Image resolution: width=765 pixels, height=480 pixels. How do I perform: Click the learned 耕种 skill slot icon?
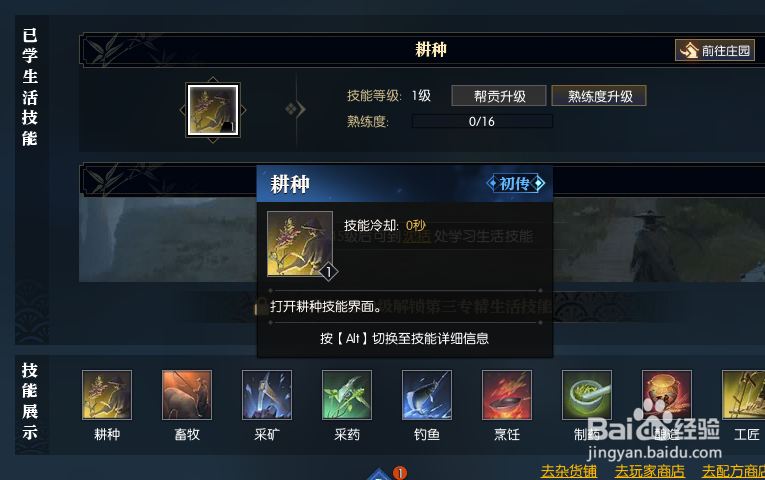pos(213,110)
